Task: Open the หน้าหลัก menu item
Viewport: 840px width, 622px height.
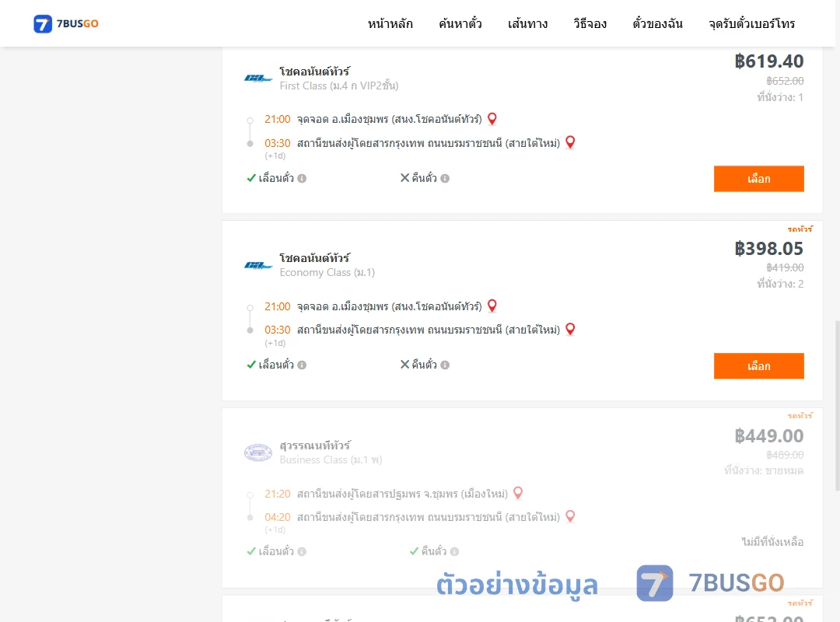Action: [x=390, y=23]
